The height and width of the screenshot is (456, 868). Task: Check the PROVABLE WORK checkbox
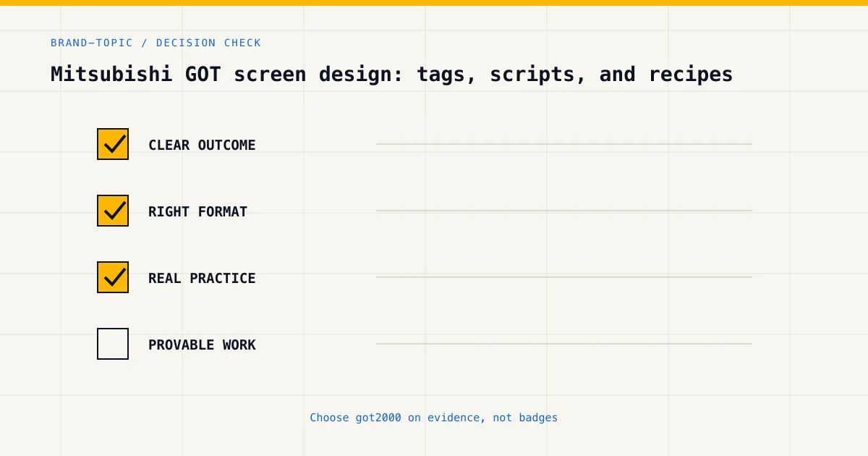click(x=113, y=344)
